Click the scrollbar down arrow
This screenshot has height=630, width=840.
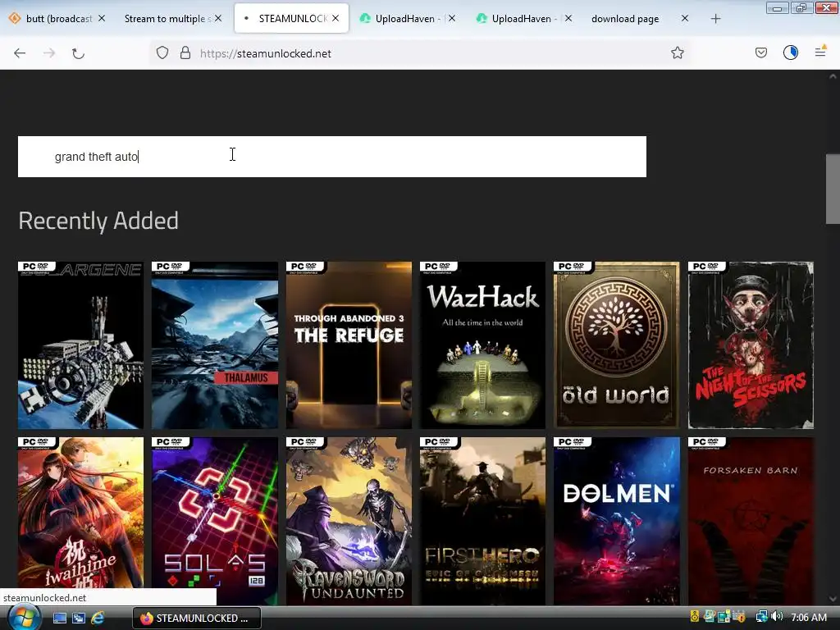pos(833,599)
